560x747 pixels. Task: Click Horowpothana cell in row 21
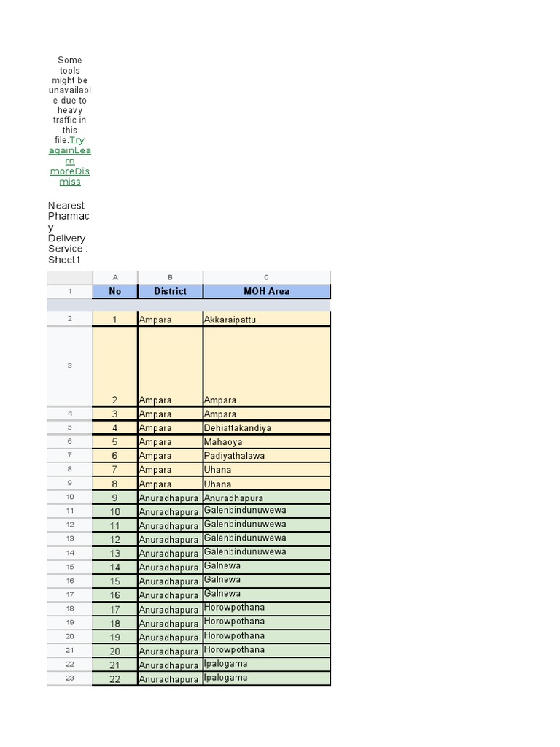pyautogui.click(x=267, y=651)
